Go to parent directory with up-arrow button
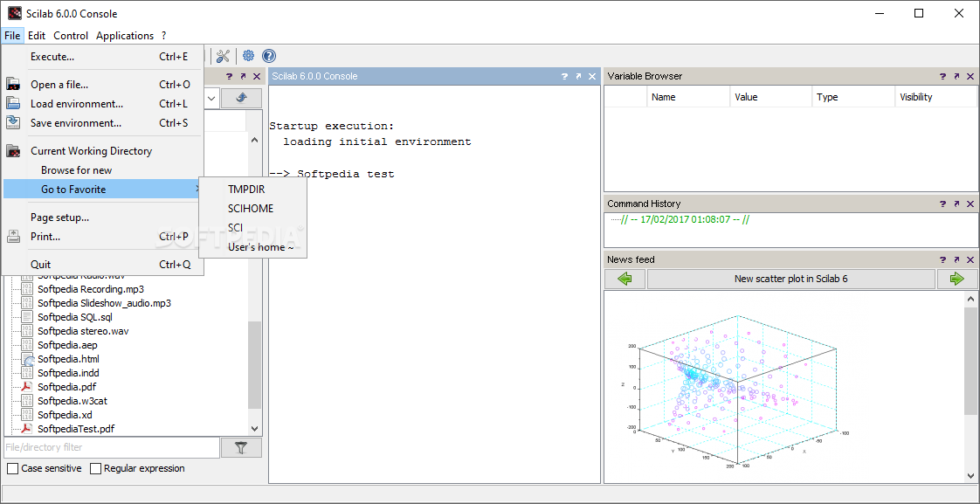The image size is (980, 504). [241, 98]
